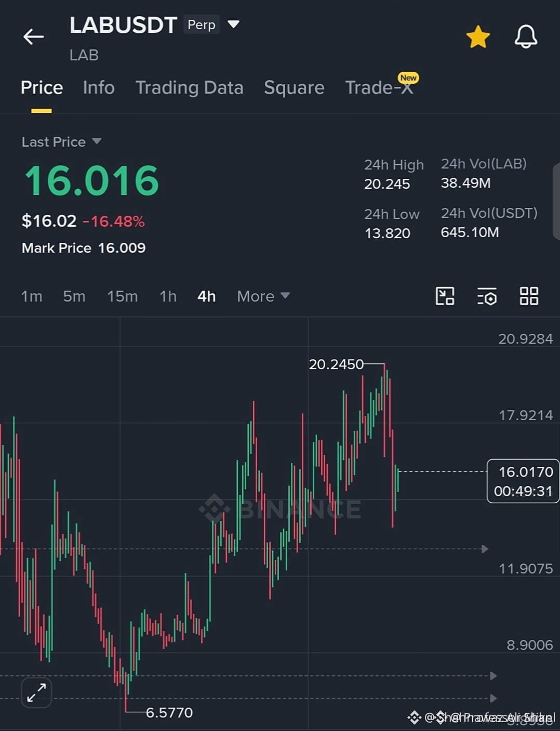Open chart indicator settings icon
The width and height of the screenshot is (560, 731).
point(487,296)
